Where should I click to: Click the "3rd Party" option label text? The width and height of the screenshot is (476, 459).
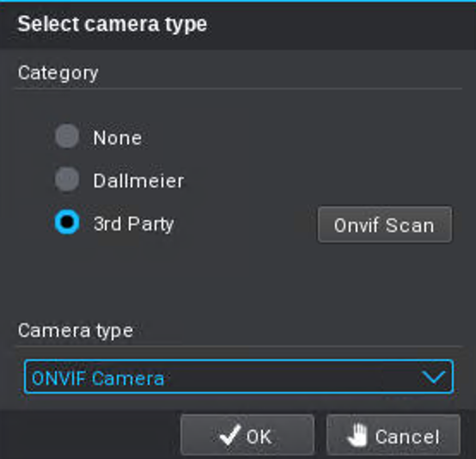coord(133,224)
